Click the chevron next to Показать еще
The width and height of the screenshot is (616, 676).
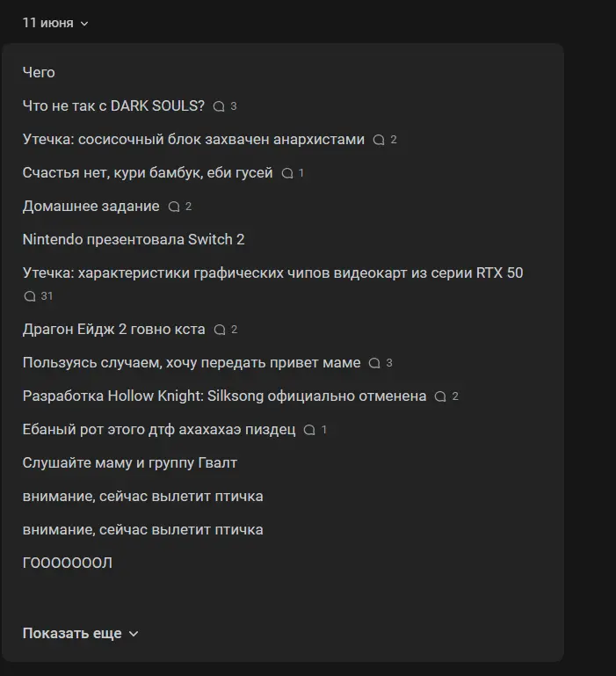pyautogui.click(x=134, y=634)
